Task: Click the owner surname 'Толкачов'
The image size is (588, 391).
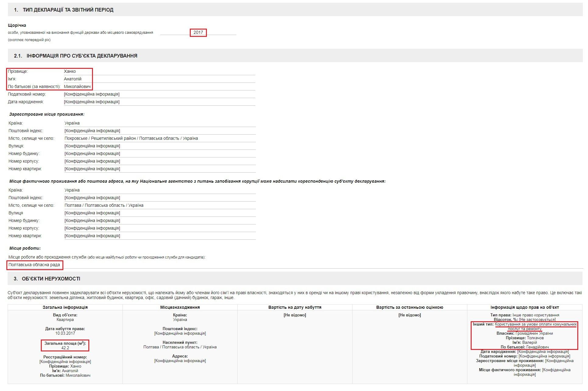Action: (535, 338)
